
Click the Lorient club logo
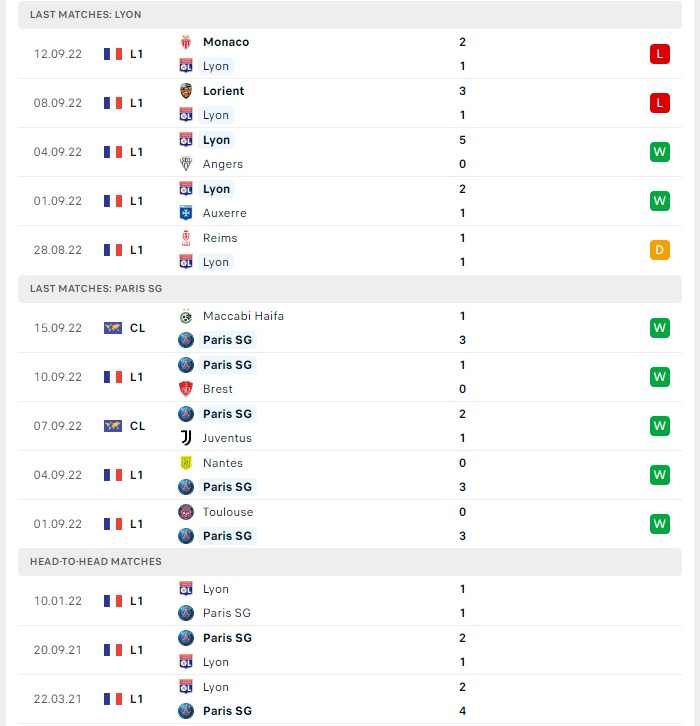point(186,91)
